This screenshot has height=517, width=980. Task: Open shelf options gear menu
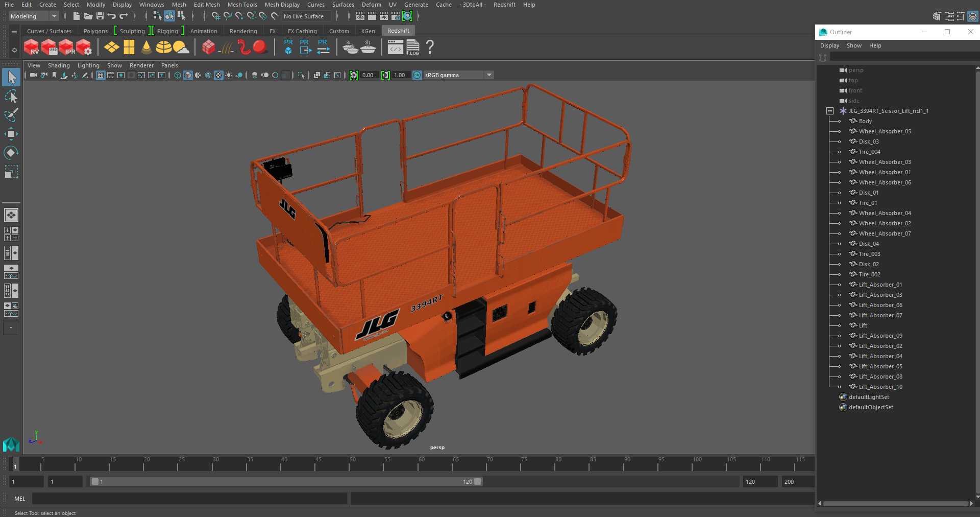tap(14, 50)
